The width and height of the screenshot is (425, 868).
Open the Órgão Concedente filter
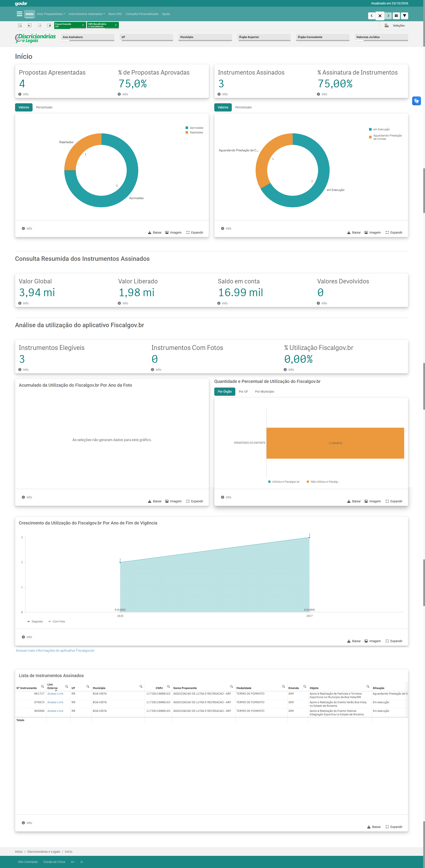323,37
